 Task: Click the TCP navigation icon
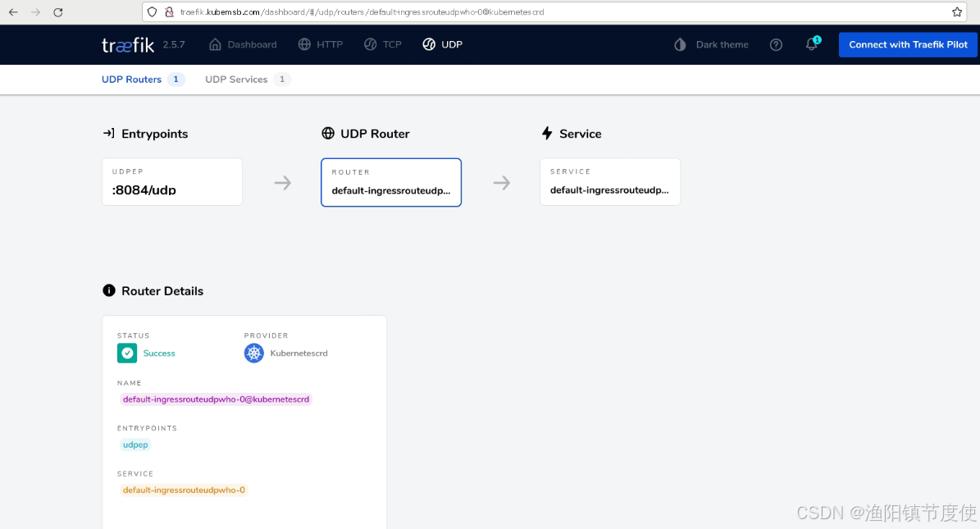(371, 44)
